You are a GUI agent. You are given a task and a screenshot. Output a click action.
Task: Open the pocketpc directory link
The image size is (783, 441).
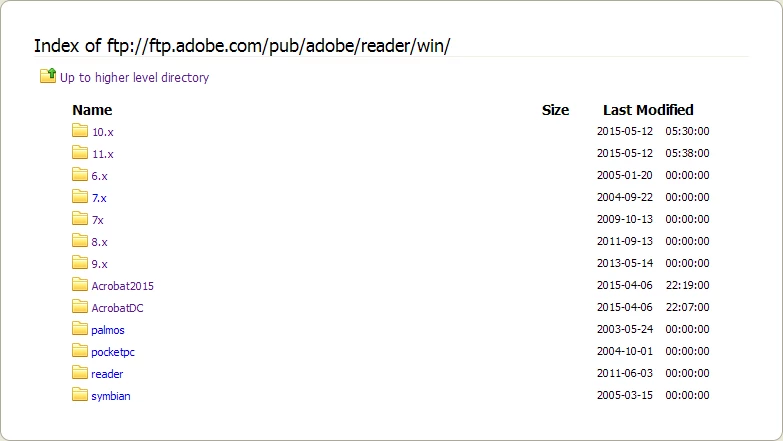coord(113,352)
